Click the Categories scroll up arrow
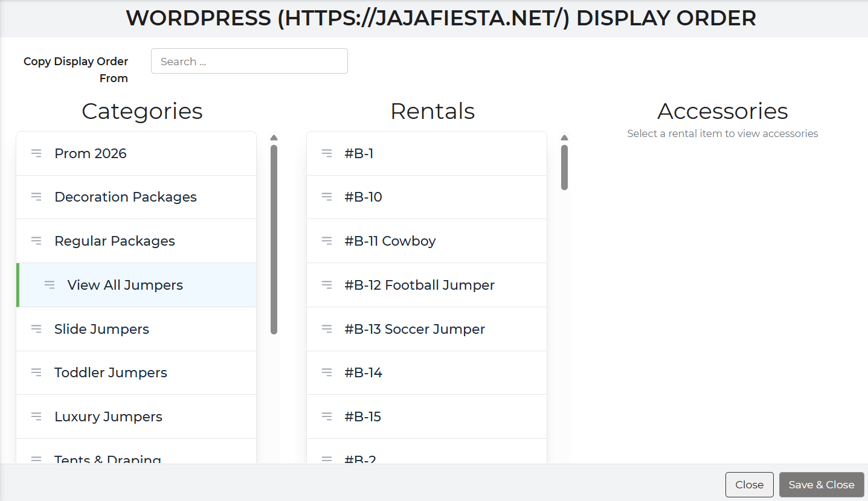868x501 pixels. click(274, 138)
